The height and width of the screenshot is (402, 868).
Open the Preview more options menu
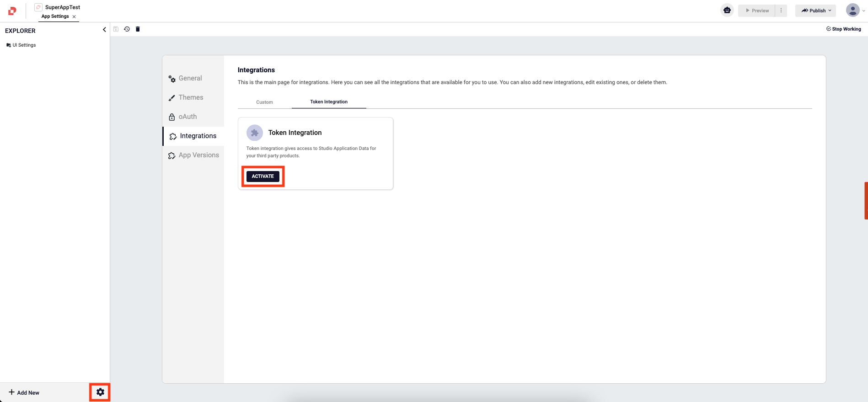click(781, 11)
